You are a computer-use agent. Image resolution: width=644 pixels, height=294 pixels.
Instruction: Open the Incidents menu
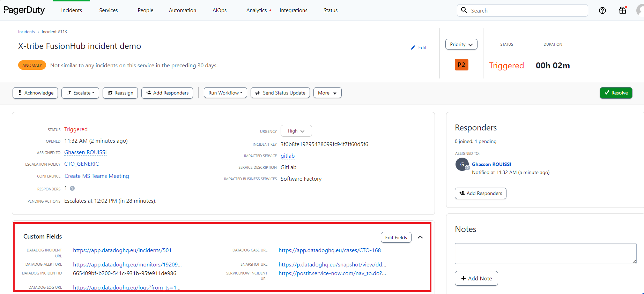point(72,10)
